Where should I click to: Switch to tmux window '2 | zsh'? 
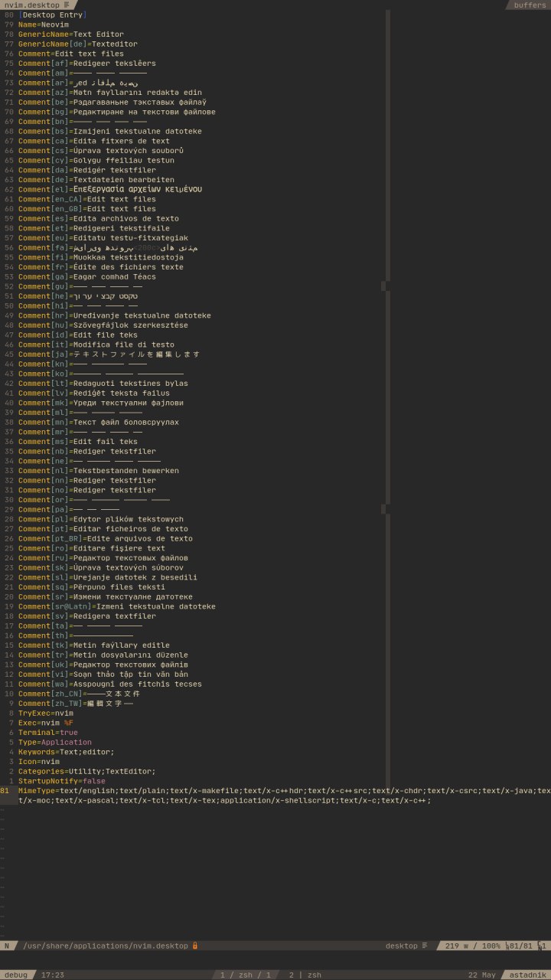(305, 975)
